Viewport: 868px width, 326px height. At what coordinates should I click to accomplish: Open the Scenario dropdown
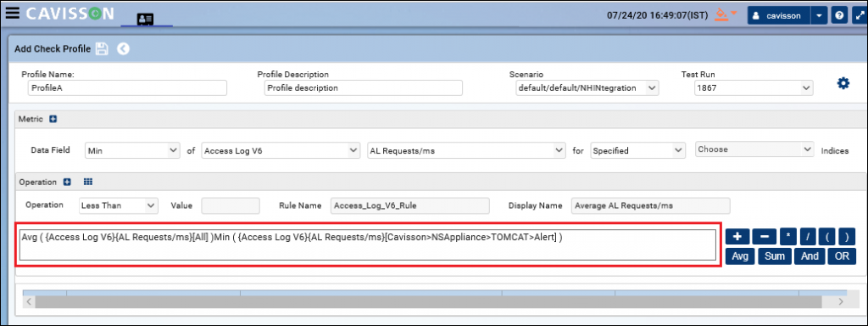(x=587, y=87)
